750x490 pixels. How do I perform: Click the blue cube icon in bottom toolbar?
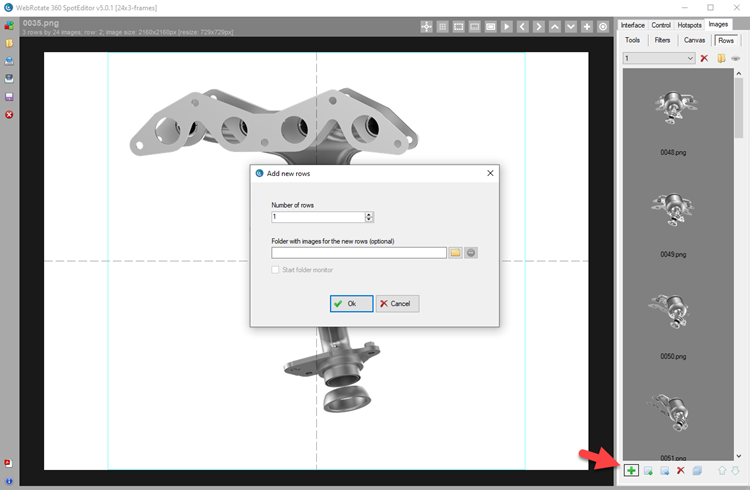(697, 471)
